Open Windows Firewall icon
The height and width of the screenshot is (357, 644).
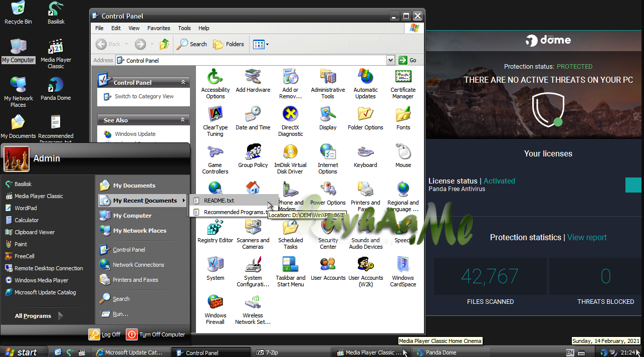coord(216,309)
